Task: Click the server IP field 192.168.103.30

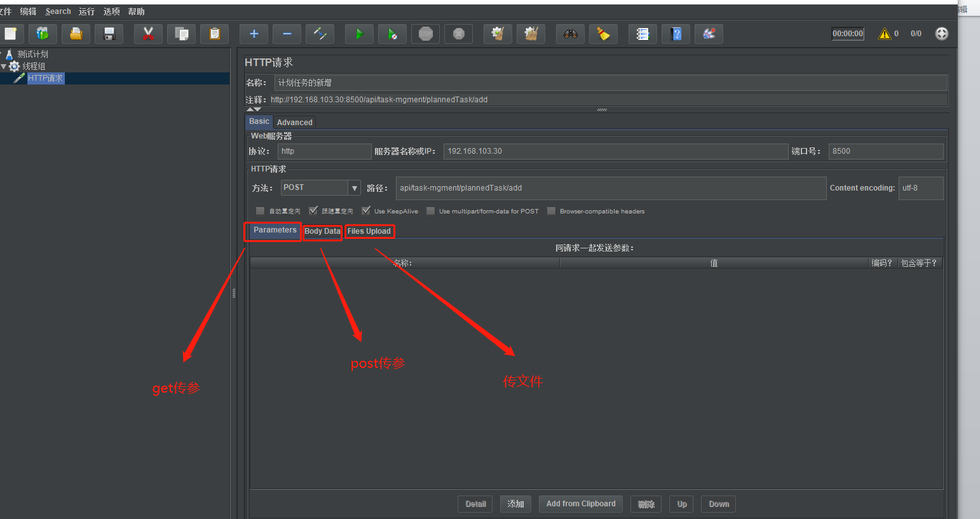Action: [x=616, y=151]
